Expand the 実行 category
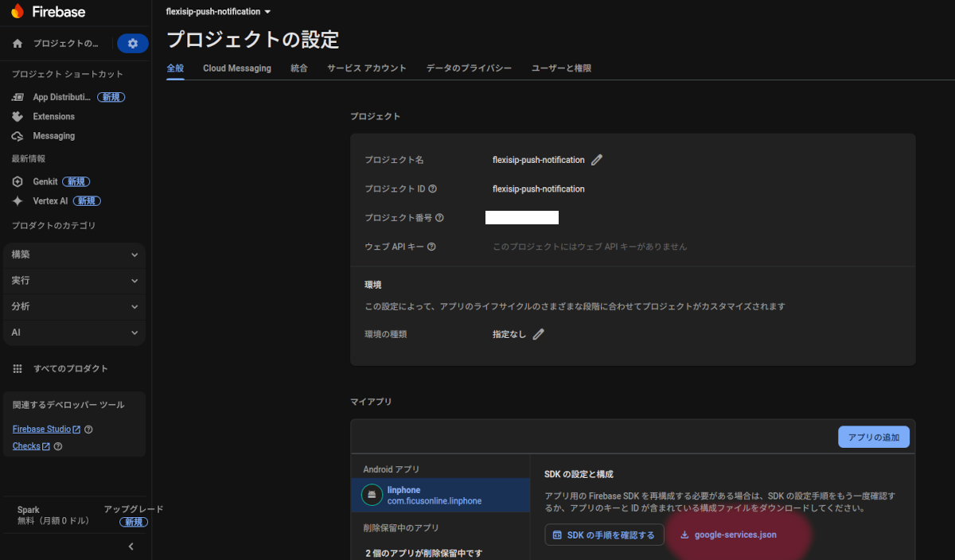Screen dimensions: 955x560 (74, 281)
